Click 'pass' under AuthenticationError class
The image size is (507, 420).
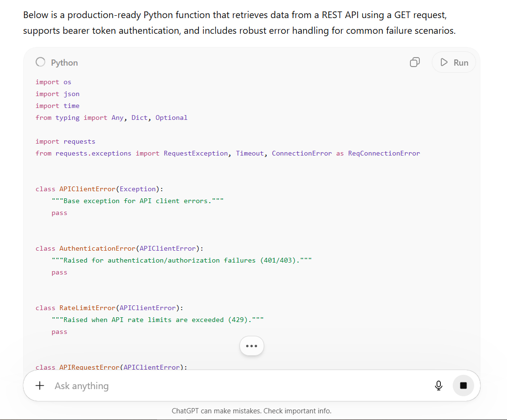60,273
